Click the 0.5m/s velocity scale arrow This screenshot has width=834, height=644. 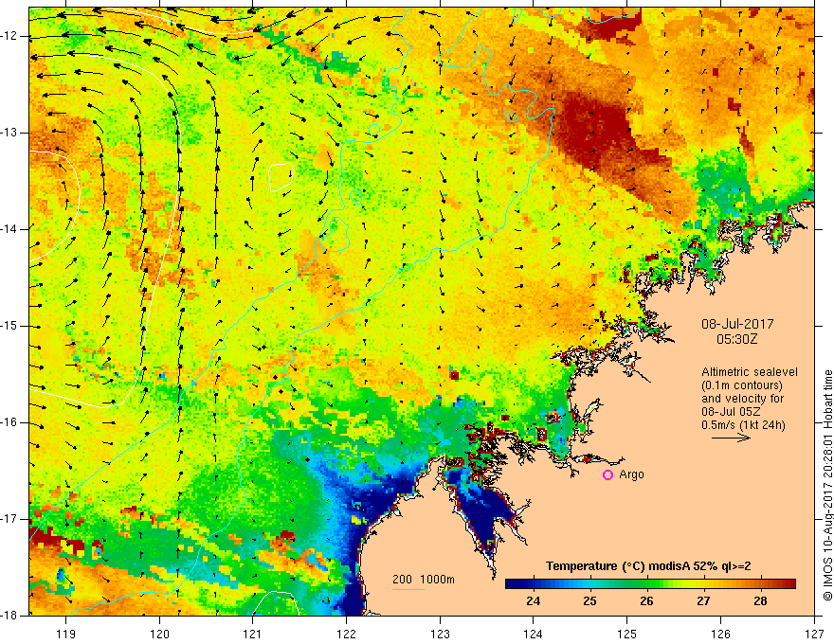click(x=731, y=438)
